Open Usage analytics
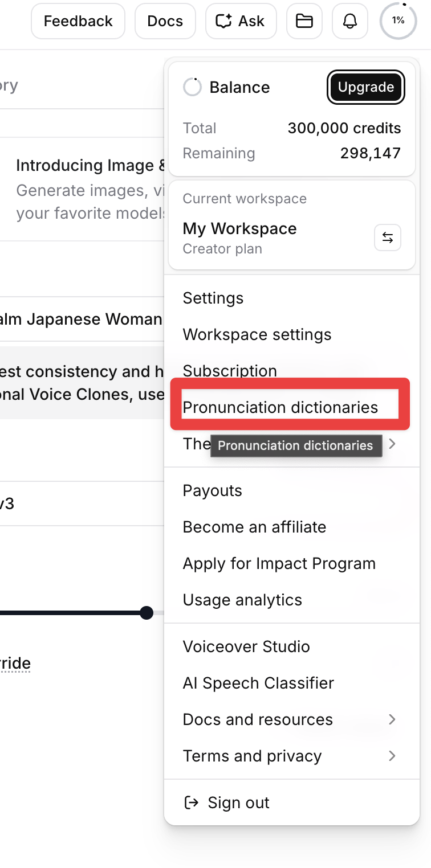This screenshot has width=431, height=868. [242, 600]
